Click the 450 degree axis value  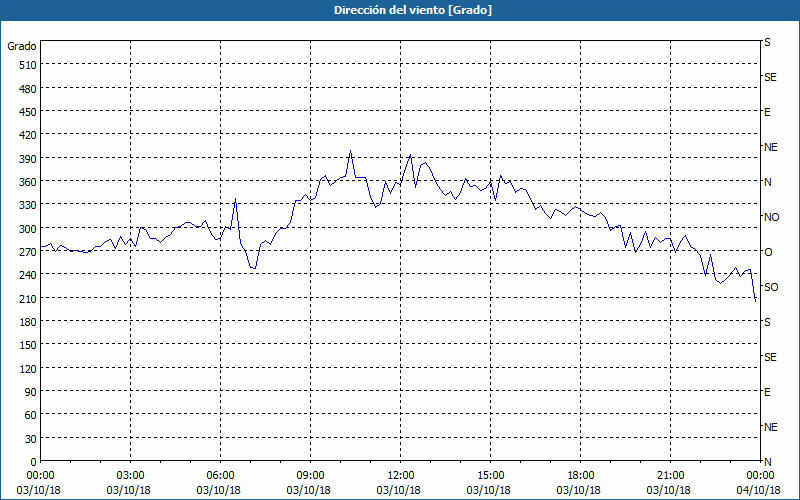coord(28,112)
